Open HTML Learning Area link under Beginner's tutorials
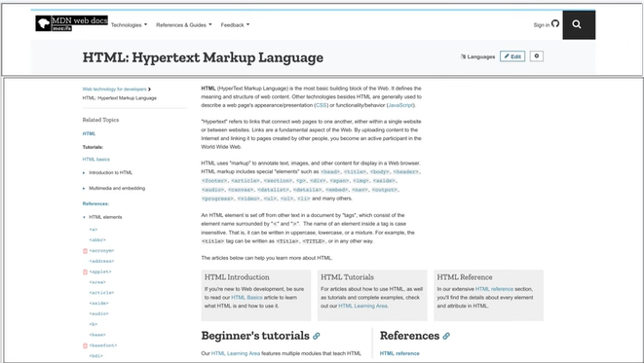644x363 pixels. pos(236,353)
